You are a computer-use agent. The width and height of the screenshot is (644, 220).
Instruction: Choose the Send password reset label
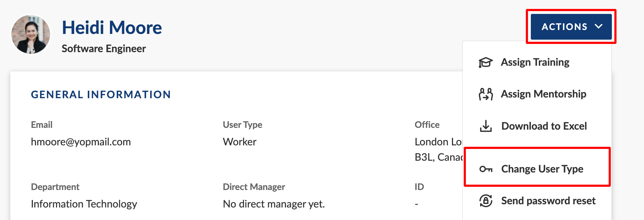[548, 201]
